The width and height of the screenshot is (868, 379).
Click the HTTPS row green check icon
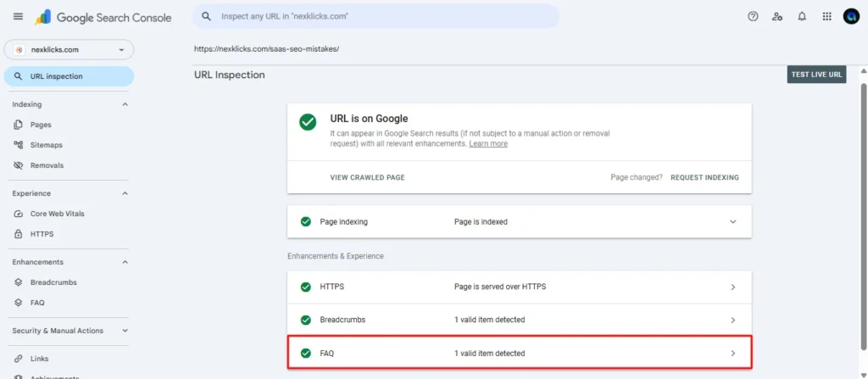coord(305,287)
